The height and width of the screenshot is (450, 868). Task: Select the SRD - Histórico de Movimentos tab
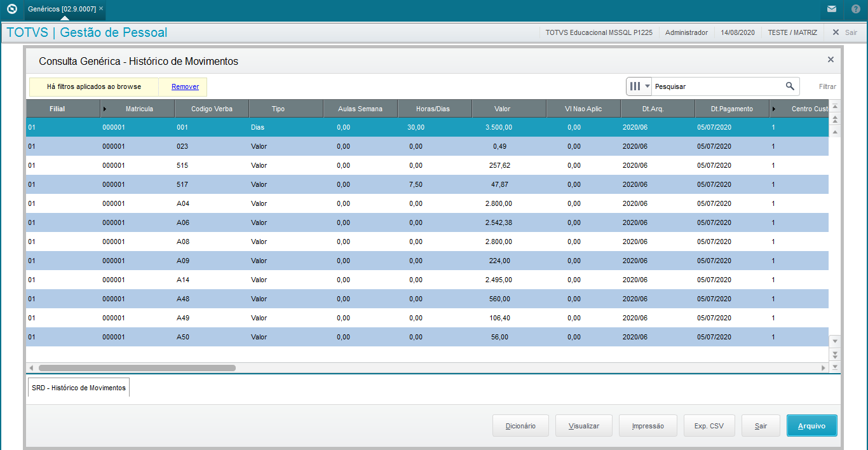tap(79, 387)
